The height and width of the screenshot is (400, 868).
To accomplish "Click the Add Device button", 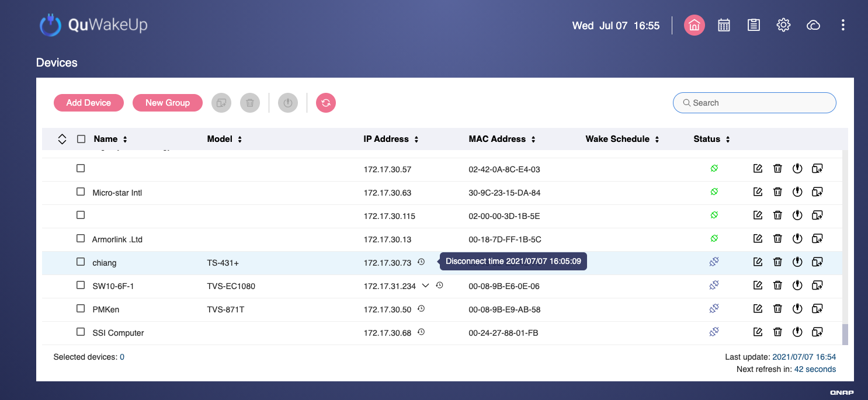I will click(x=89, y=103).
